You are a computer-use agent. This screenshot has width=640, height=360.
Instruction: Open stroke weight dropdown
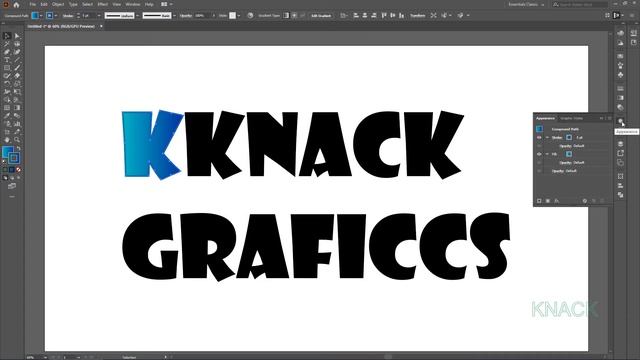click(99, 16)
